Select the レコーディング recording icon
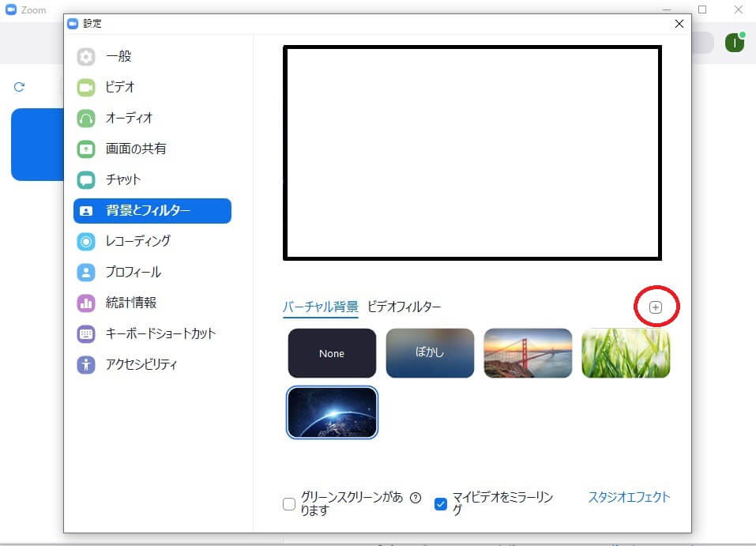Viewport: 756px width, 546px height. [x=86, y=242]
